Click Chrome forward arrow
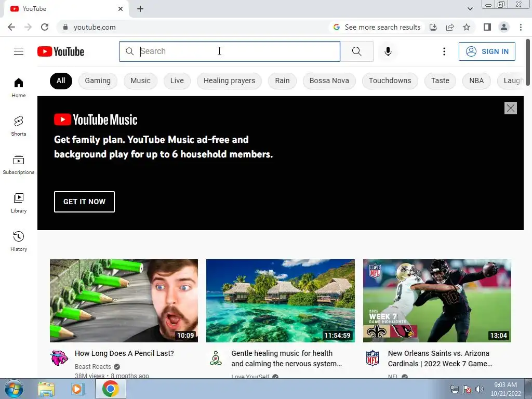Image resolution: width=532 pixels, height=399 pixels. coord(28,27)
